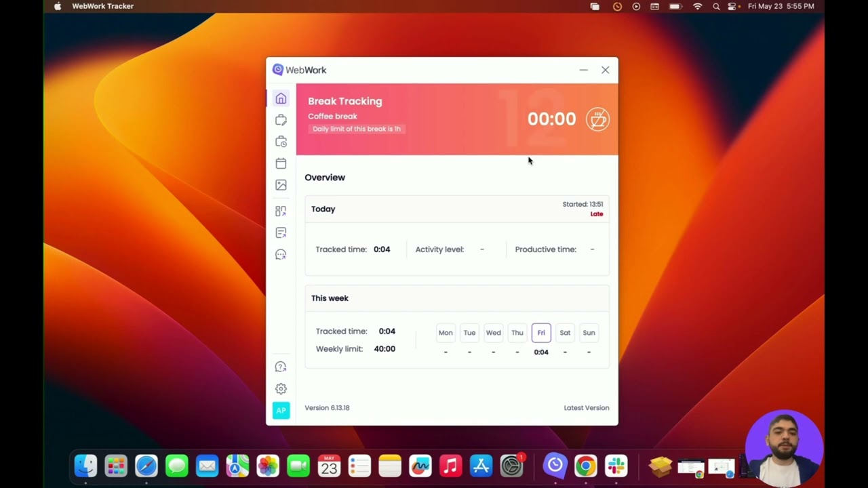Open Mail from the Dock

(208, 466)
